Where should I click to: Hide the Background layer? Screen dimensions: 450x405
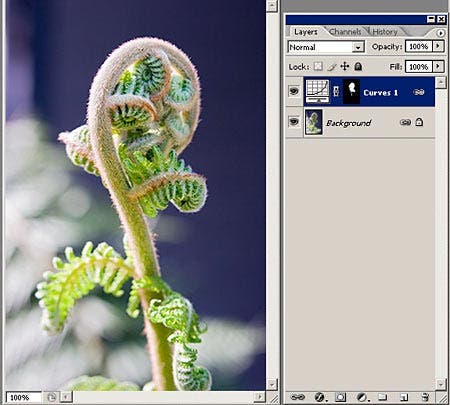294,122
